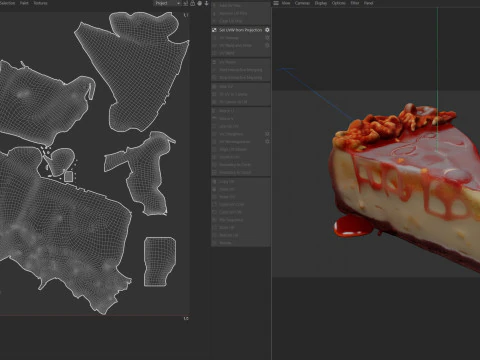
Task: Open the Paint menu in UV editor
Action: 24,3
